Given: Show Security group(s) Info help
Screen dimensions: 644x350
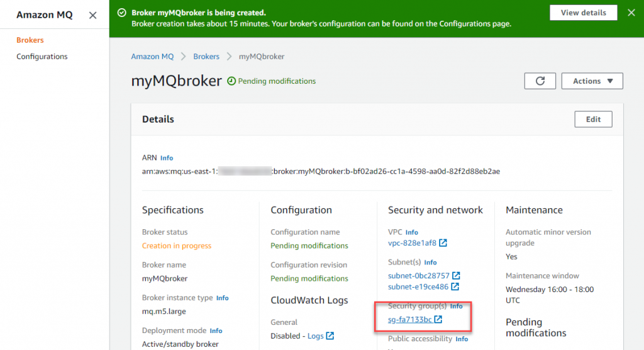Looking at the screenshot, I should [x=456, y=306].
